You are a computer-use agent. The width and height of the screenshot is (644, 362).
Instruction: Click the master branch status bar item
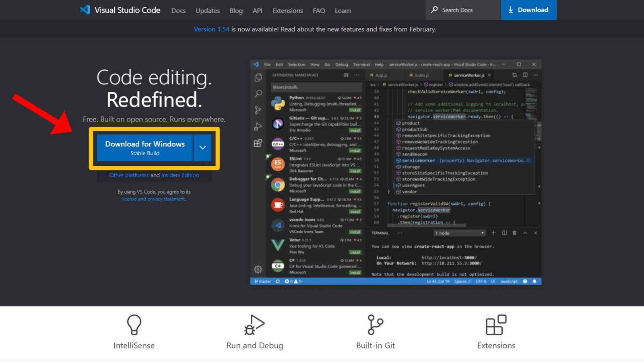click(263, 281)
